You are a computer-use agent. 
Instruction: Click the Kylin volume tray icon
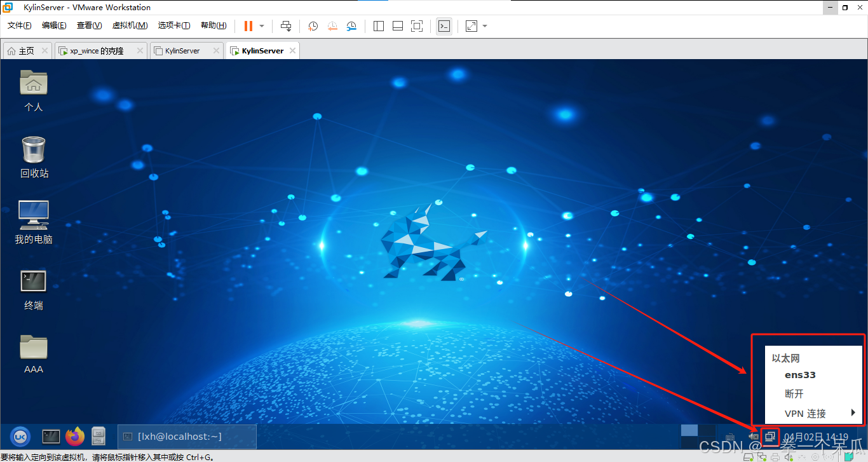pos(754,437)
